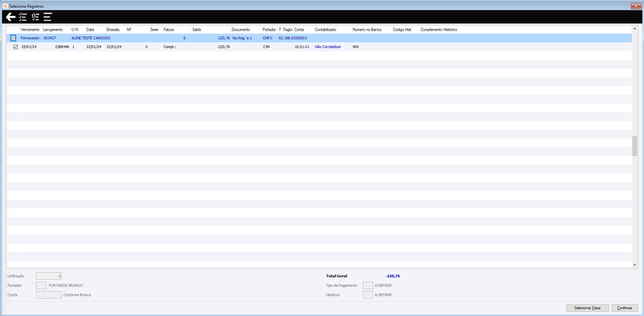Click the Unificação input field
Image resolution: width=644 pixels, height=316 pixels.
pyautogui.click(x=49, y=276)
